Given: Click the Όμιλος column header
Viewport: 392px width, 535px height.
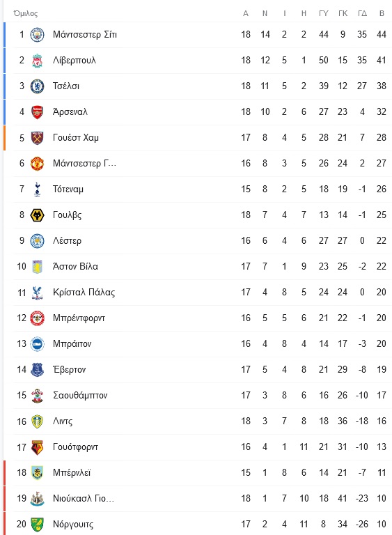Looking at the screenshot, I should tap(25, 13).
